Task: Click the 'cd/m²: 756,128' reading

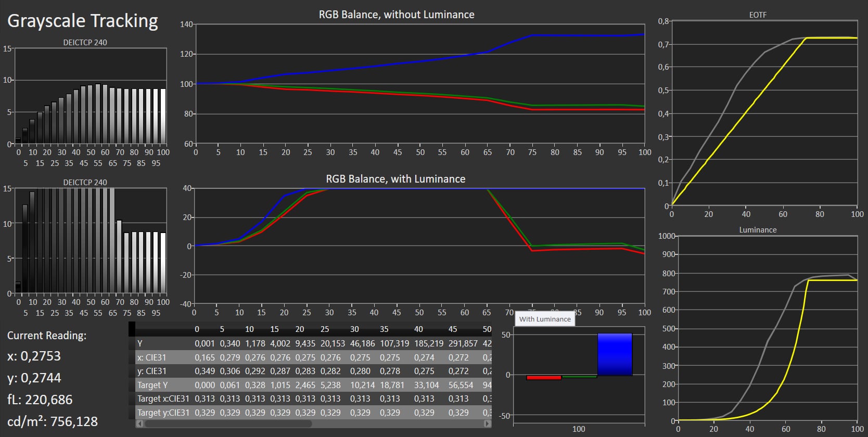Action: [x=53, y=421]
